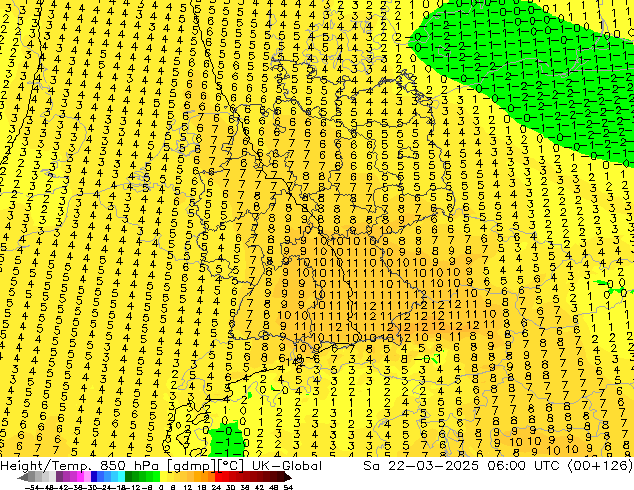Click the '54' legend scale value
The width and height of the screenshot is (634, 490).
tap(288, 487)
